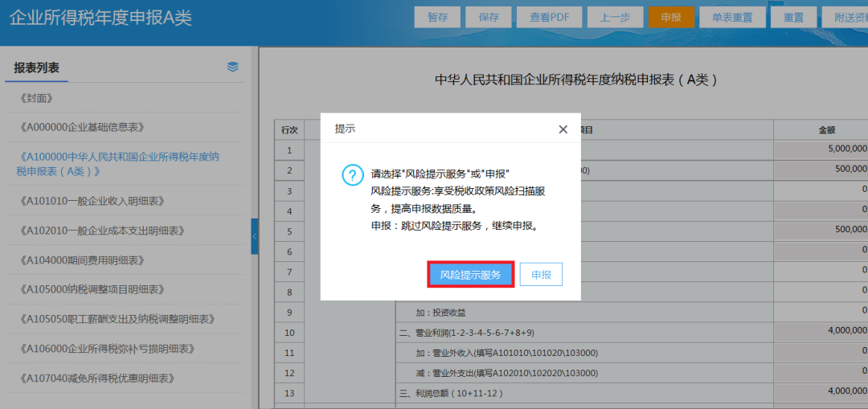Click the row 12 amount cell
Screen dimensions: 868x409
click(821, 371)
